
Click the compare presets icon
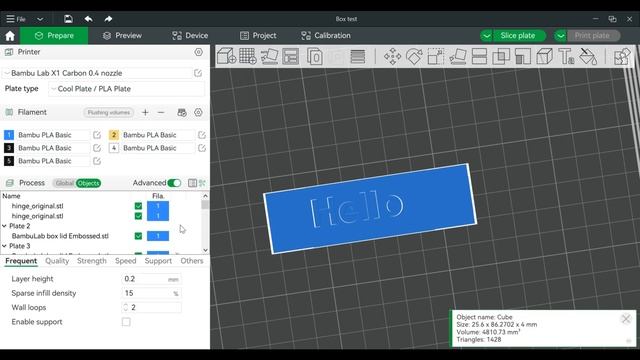(193, 183)
